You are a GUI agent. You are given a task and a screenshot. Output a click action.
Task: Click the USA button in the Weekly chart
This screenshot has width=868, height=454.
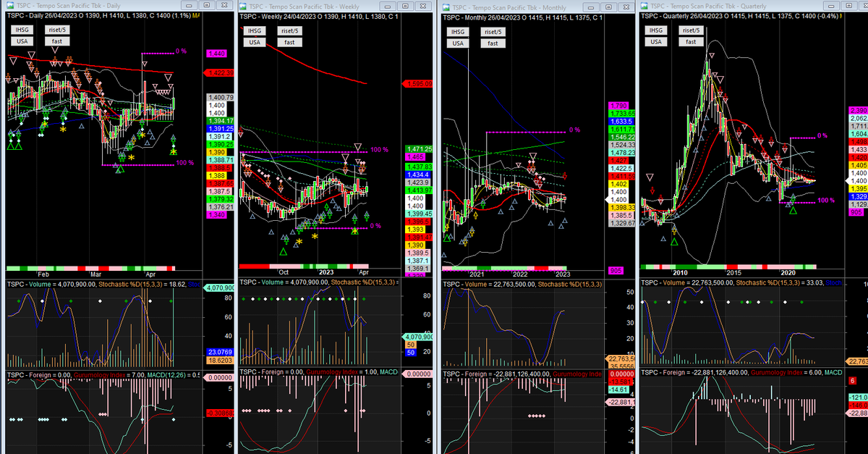254,42
